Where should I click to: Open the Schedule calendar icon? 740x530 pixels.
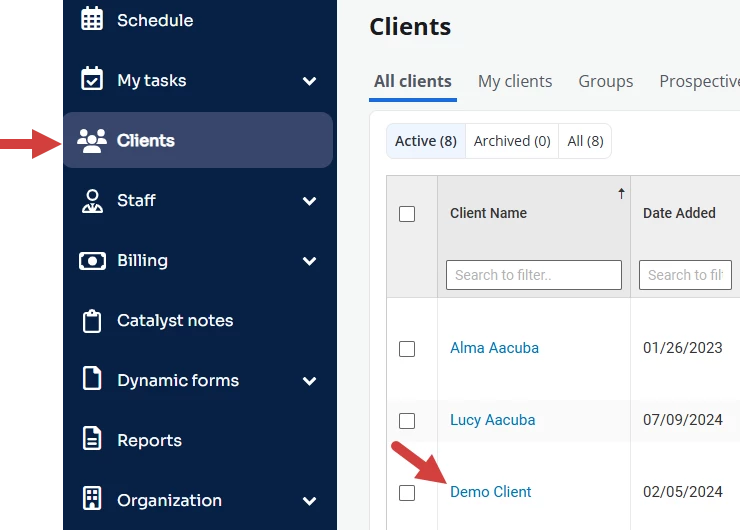92,19
